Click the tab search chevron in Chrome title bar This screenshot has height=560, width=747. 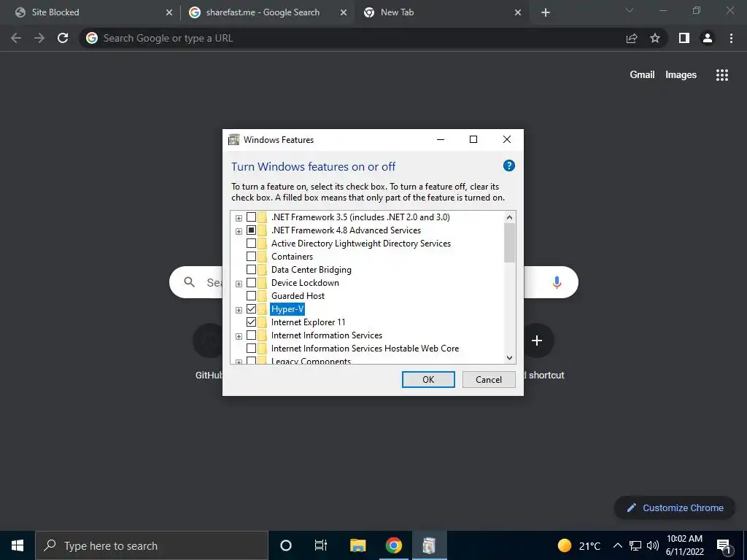[630, 10]
